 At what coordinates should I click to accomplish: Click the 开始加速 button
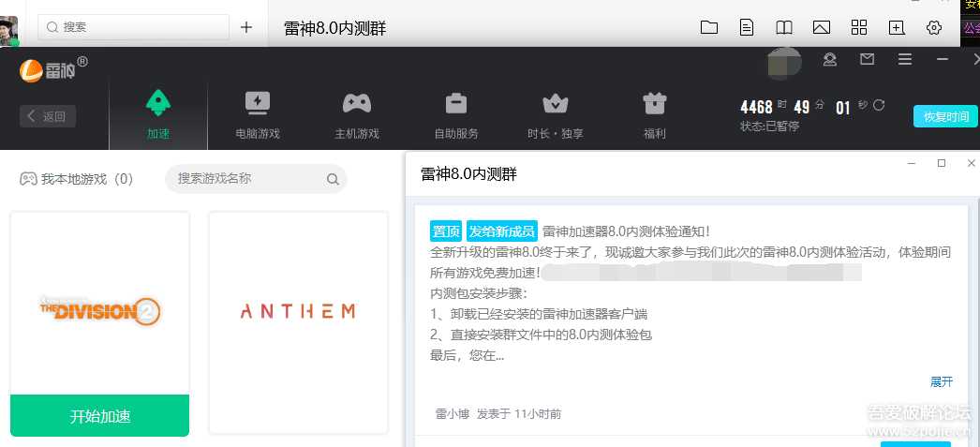[x=100, y=416]
